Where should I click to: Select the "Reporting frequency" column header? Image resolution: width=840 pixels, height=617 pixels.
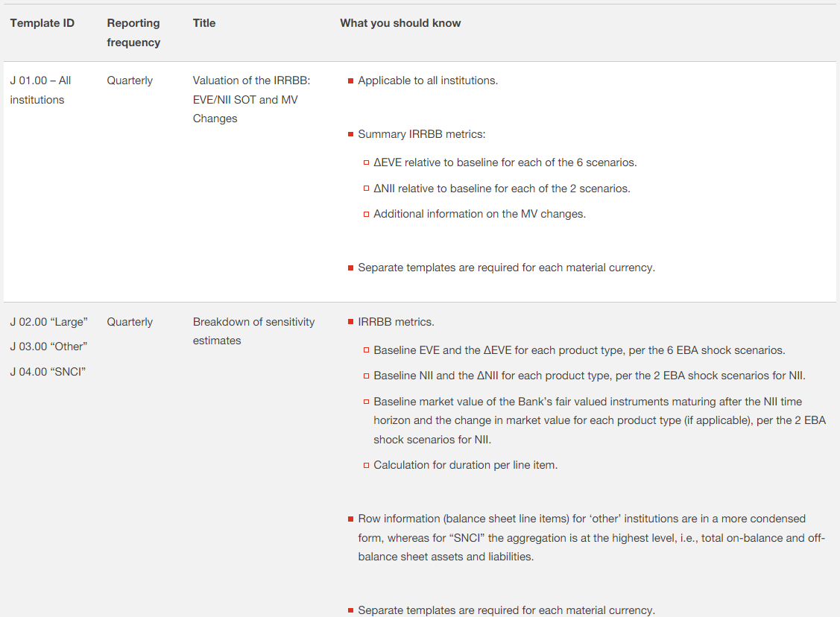[133, 33]
